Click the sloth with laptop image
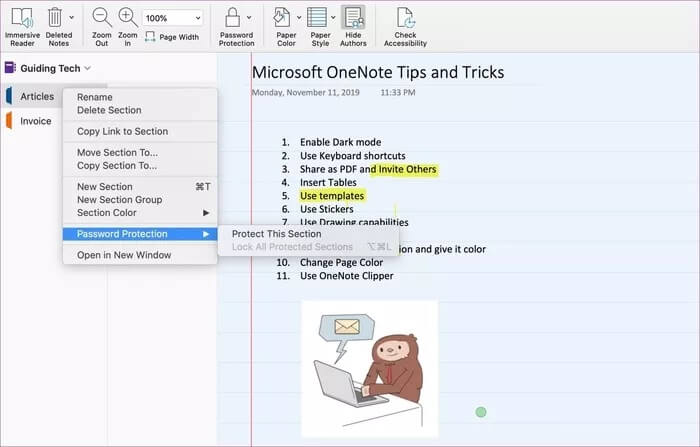 point(369,368)
